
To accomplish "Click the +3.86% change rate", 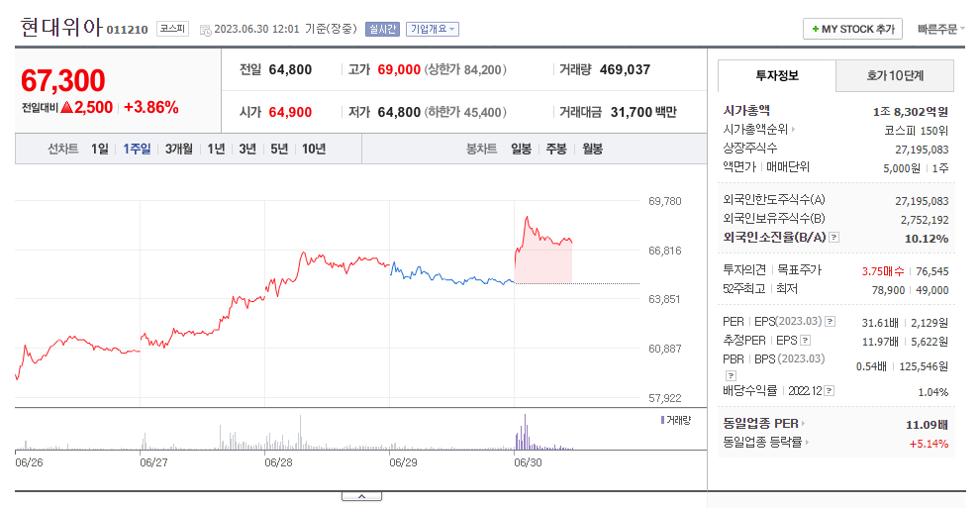I will pyautogui.click(x=151, y=108).
